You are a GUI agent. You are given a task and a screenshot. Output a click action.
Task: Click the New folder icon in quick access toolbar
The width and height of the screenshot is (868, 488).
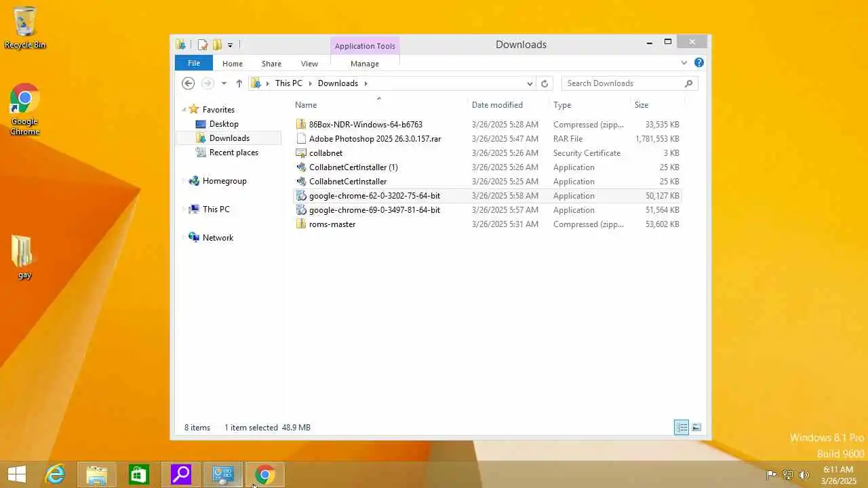pos(217,45)
